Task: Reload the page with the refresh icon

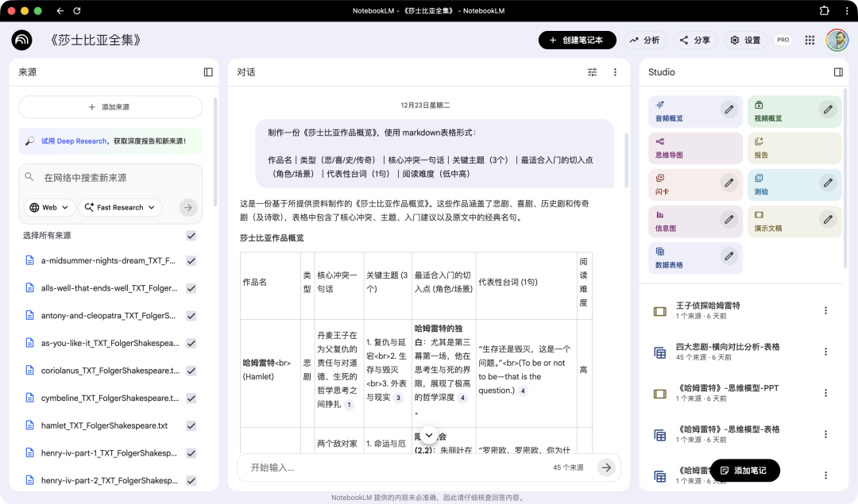Action: (76, 11)
